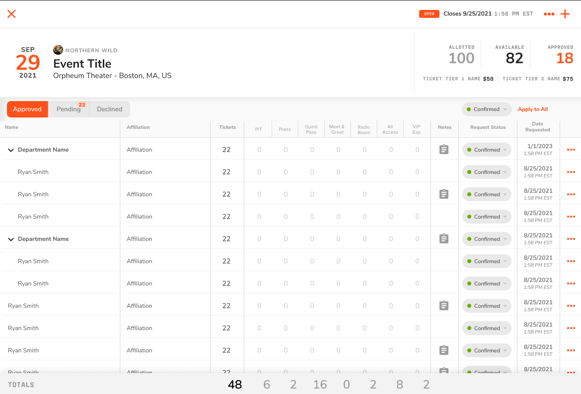
Task: Collapse the first Department Name group chevron
Action: (11, 150)
